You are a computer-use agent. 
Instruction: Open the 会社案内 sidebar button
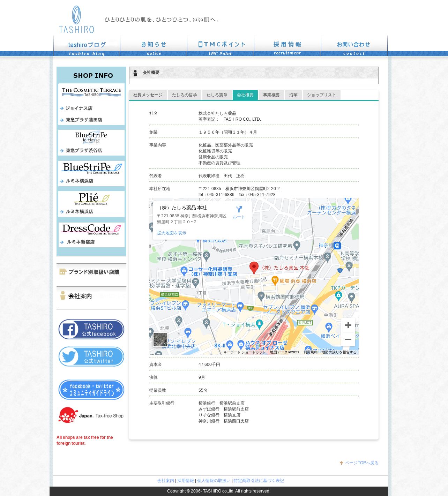[91, 296]
